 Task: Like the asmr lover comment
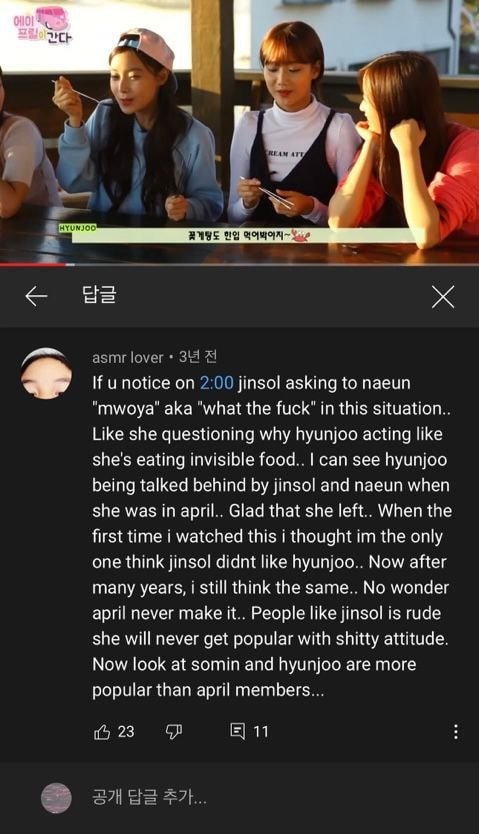pyautogui.click(x=102, y=732)
